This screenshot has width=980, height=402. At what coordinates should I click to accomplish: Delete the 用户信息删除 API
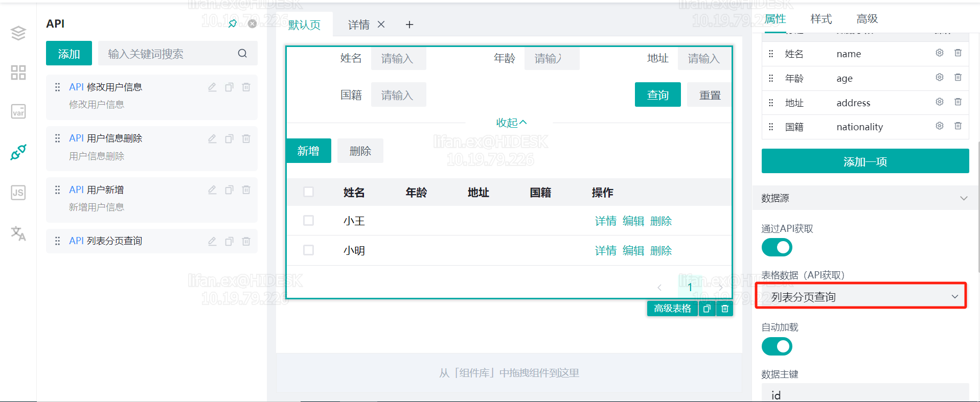[x=246, y=138]
